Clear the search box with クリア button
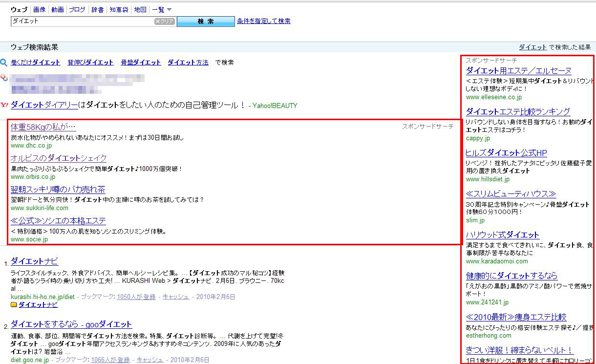Viewport: 596px width, 364px height. [165, 21]
